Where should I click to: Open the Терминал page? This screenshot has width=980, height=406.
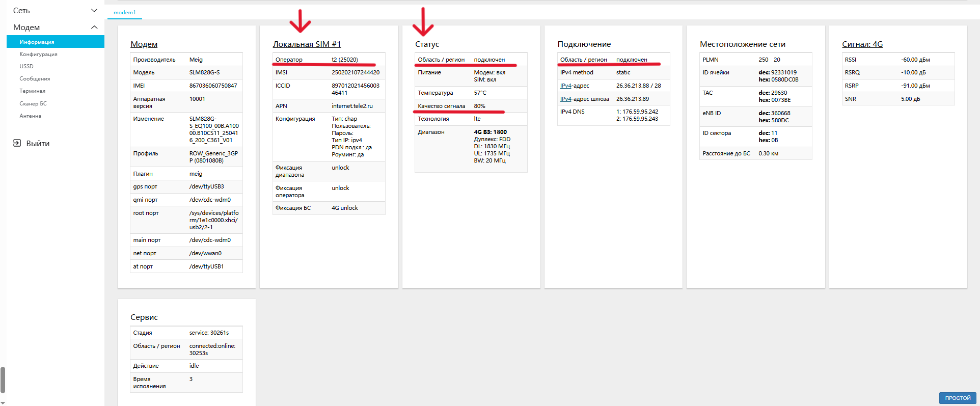pos(33,91)
